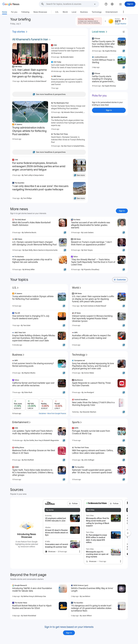
Task: Click Sign in under Picks for you
Action: 109,110
